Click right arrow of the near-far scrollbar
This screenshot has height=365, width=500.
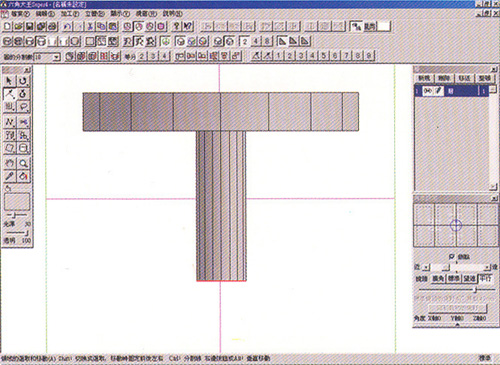point(487,267)
